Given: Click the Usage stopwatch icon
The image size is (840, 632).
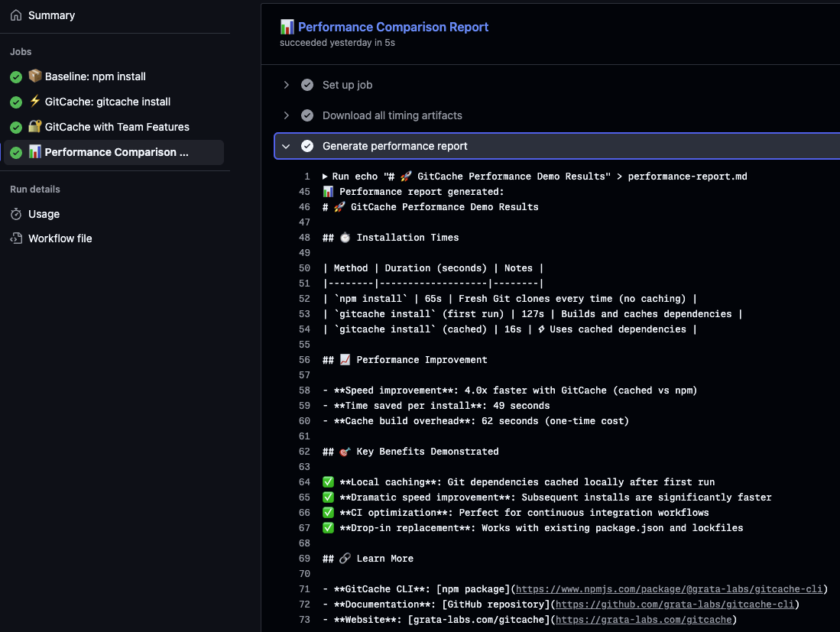Looking at the screenshot, I should point(16,214).
